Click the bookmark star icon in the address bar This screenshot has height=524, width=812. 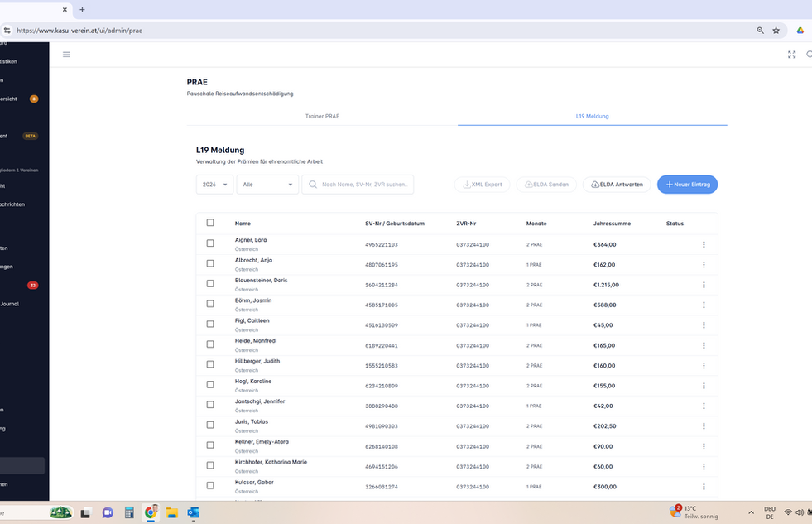pyautogui.click(x=776, y=31)
